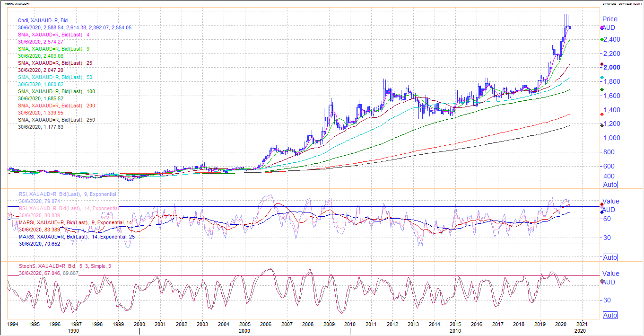This screenshot has height=336, width=644.
Task: Select the dark green 100-period SMA marker on the price axis
Action: 601,89
